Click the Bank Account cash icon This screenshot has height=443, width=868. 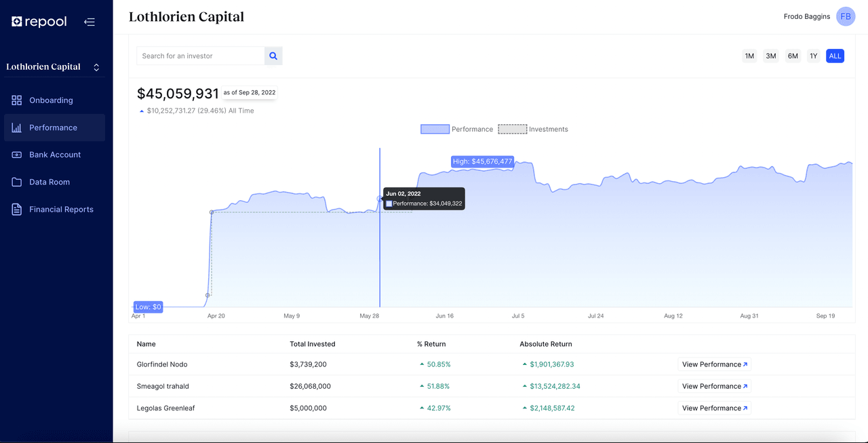(x=17, y=155)
